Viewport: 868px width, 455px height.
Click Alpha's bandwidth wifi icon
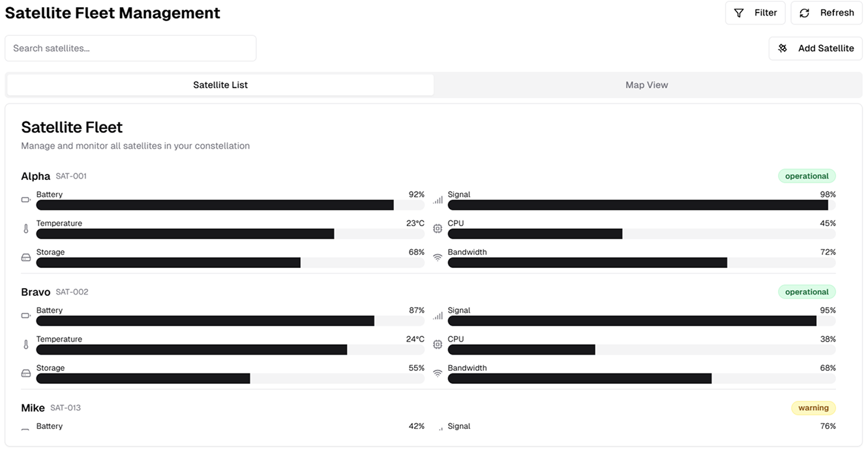[x=438, y=257]
